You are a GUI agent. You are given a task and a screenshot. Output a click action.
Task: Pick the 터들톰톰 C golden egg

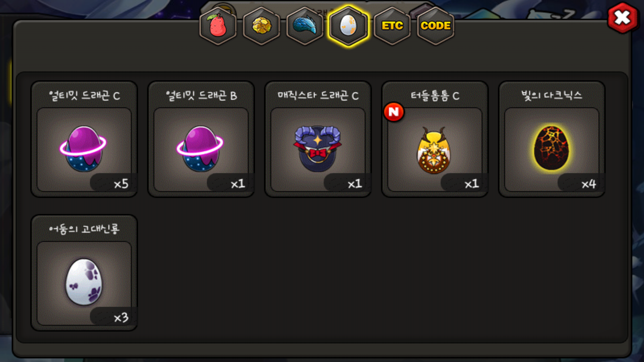coord(435,149)
